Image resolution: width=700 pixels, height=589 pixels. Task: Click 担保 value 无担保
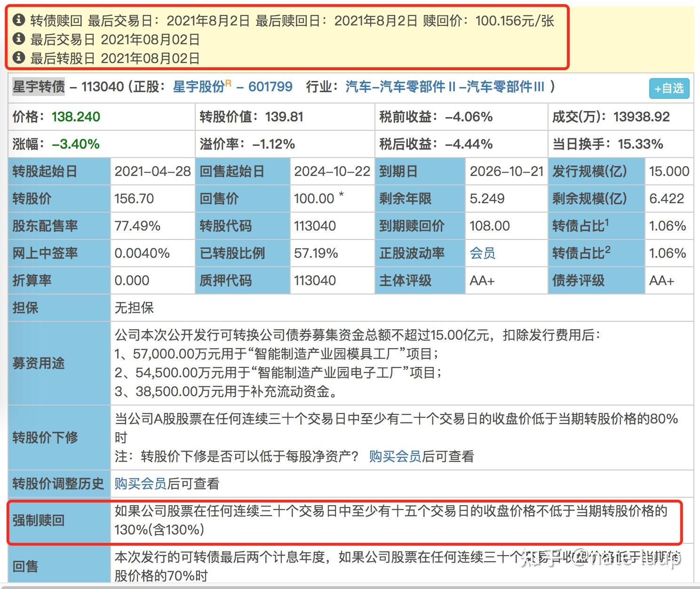(x=134, y=308)
